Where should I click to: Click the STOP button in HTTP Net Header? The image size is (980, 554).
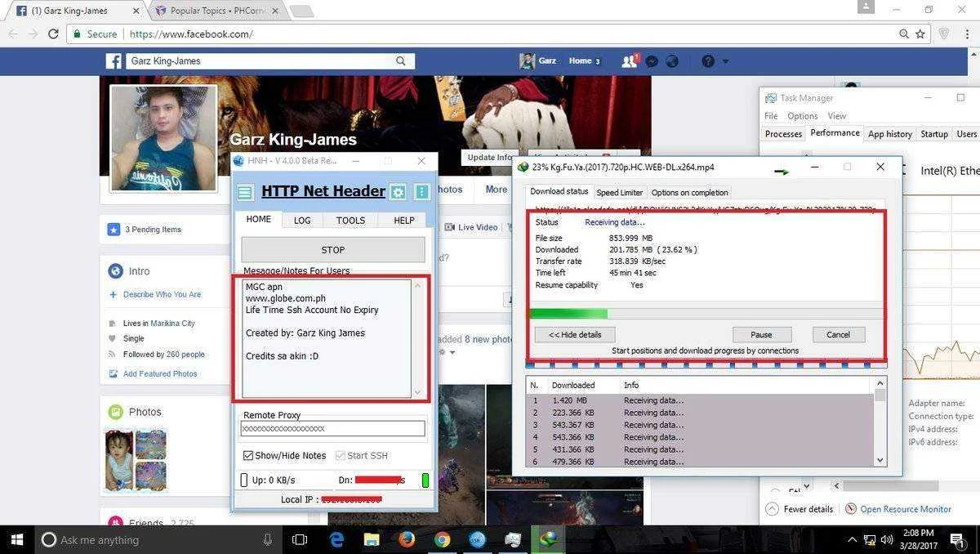click(333, 250)
